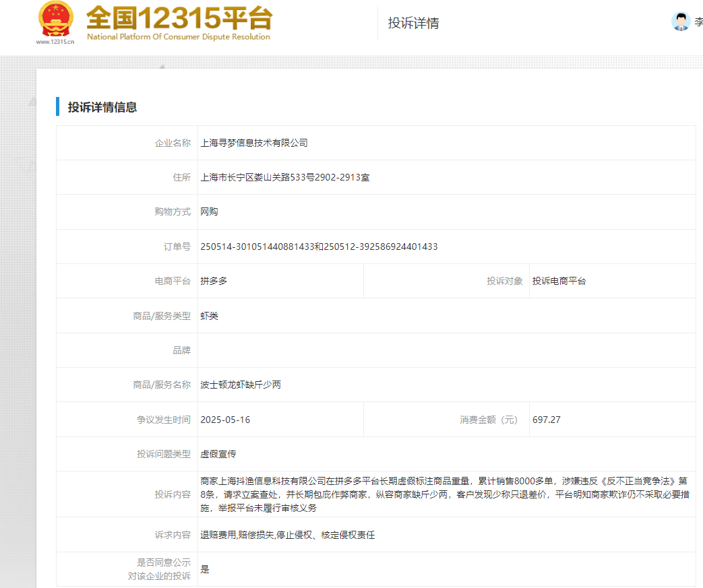Image resolution: width=703 pixels, height=588 pixels.
Task: Click the 商品/服务类型 label
Action: (162, 316)
